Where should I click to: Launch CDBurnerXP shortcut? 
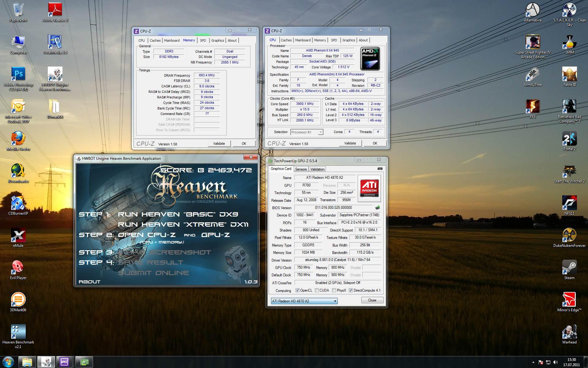pyautogui.click(x=18, y=205)
